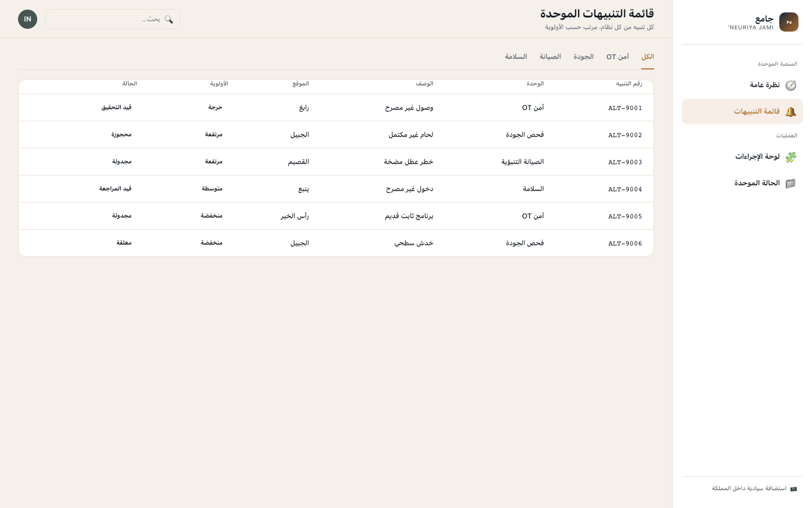Click alert number ALT-9004
812x508 pixels.
625,189
